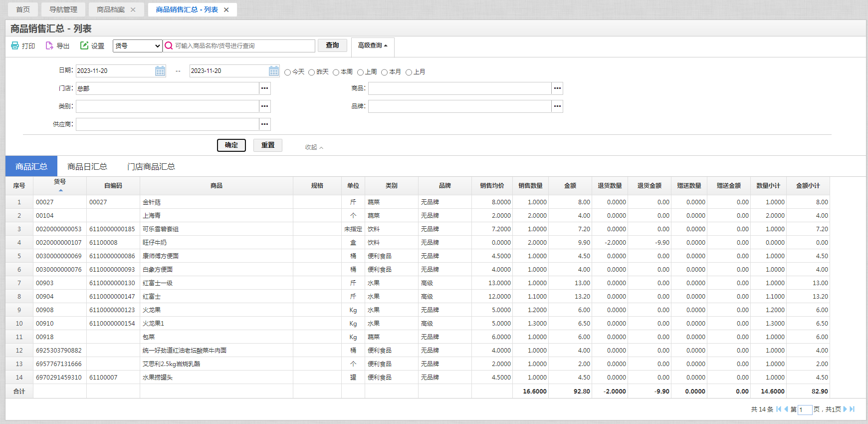Screen dimensions: 868x424
Task: Select row with product 旺仔牛奶
Action: (418, 243)
